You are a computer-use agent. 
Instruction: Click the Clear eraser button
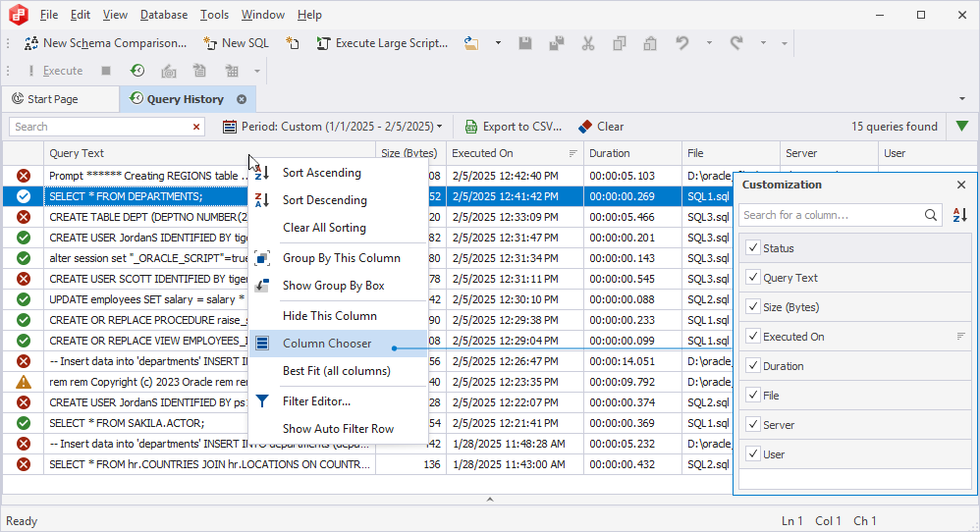(601, 127)
